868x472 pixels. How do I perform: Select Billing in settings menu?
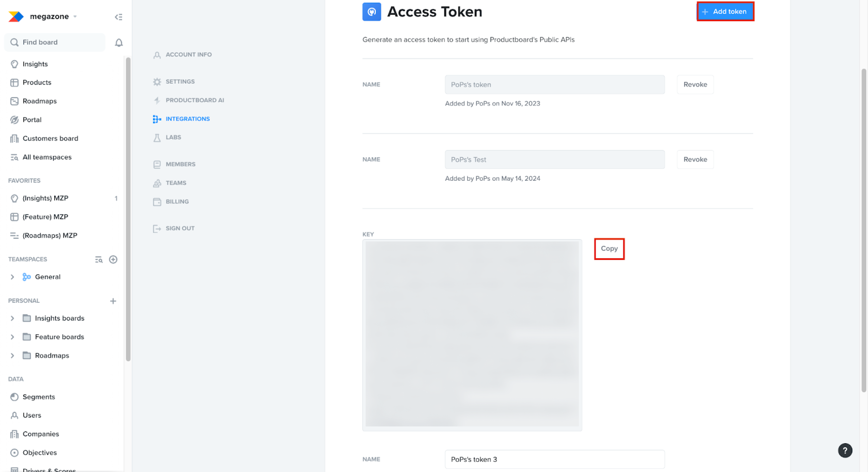(177, 202)
